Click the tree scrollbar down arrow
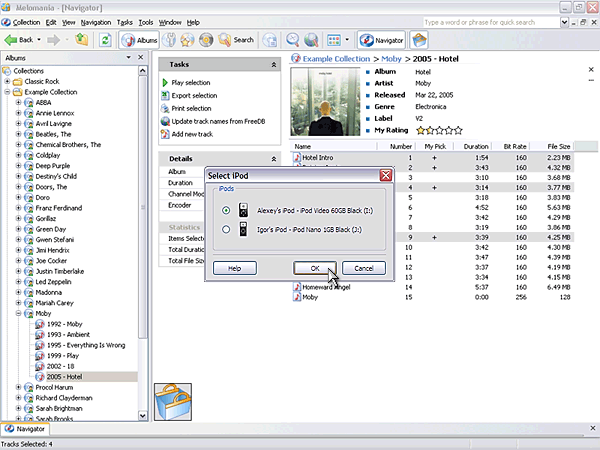The height and width of the screenshot is (450, 600). [x=142, y=416]
